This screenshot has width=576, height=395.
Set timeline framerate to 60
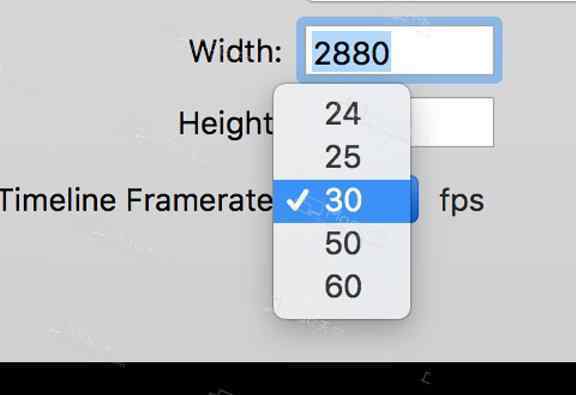342,286
